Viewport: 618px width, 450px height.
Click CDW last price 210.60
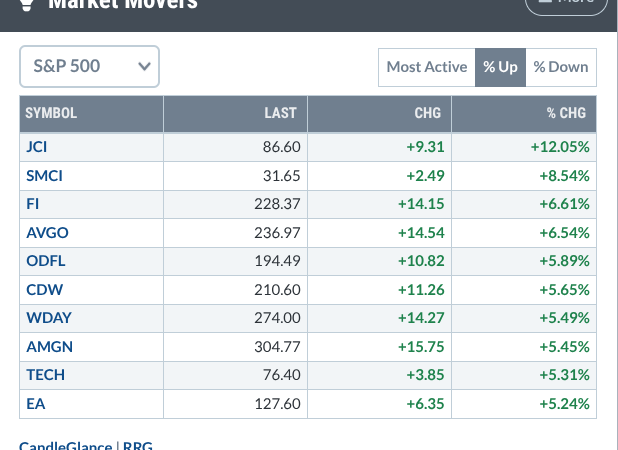pyautogui.click(x=277, y=290)
